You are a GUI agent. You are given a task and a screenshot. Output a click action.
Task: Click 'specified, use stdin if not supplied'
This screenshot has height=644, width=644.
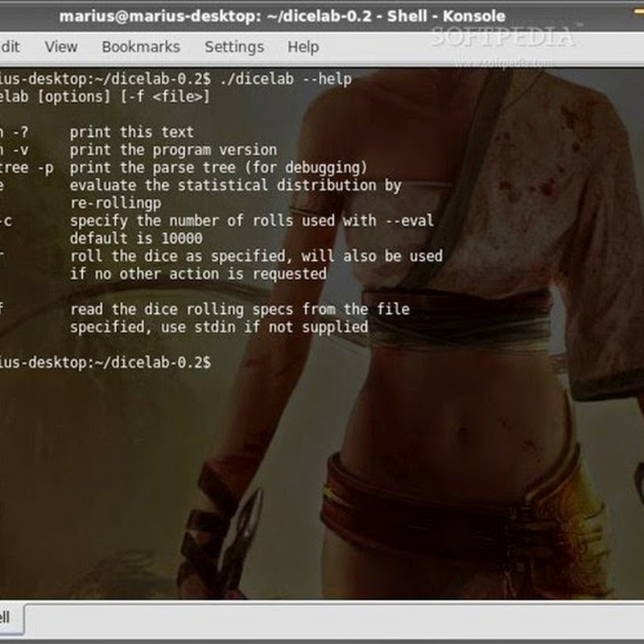[x=218, y=328]
